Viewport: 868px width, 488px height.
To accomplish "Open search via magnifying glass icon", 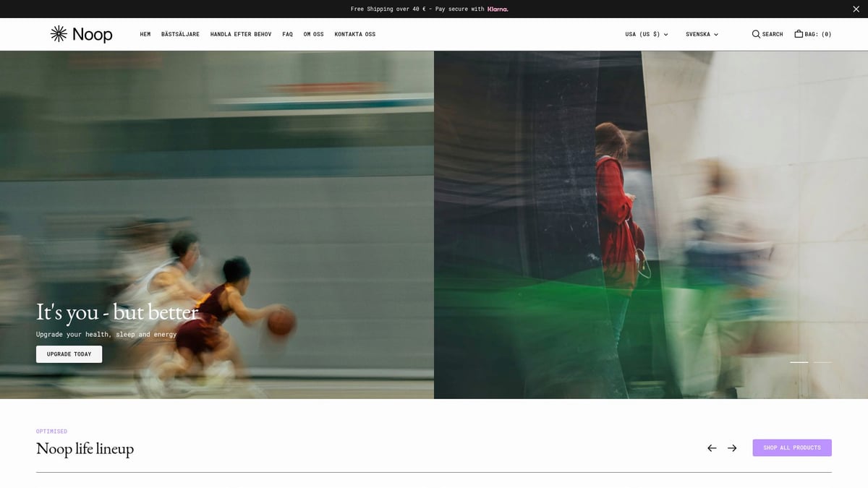I will click(756, 34).
